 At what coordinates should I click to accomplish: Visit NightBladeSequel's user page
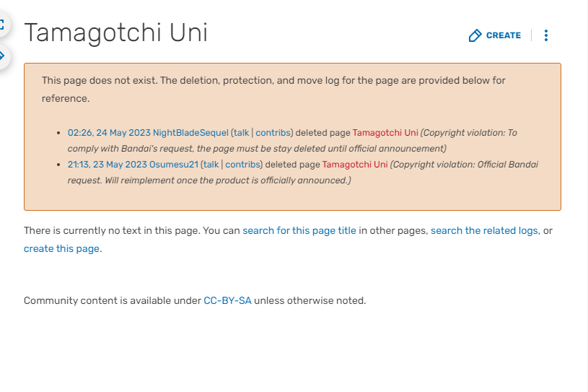(x=190, y=133)
